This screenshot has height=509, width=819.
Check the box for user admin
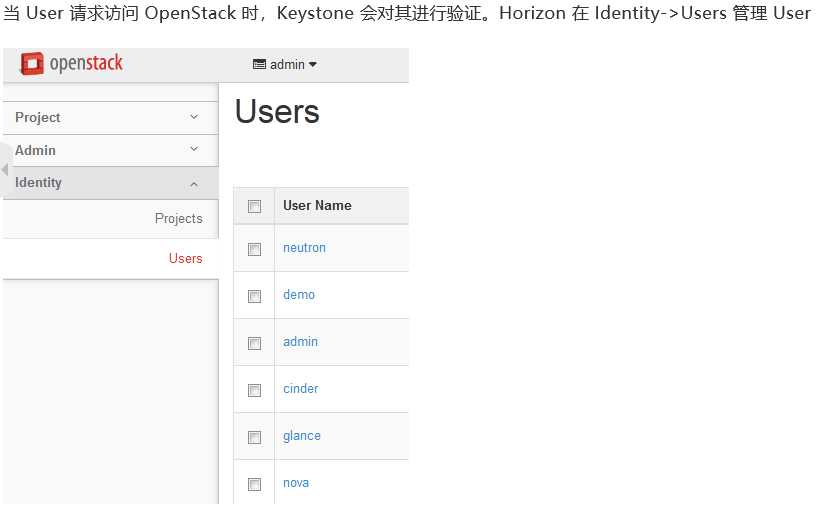pyautogui.click(x=254, y=343)
